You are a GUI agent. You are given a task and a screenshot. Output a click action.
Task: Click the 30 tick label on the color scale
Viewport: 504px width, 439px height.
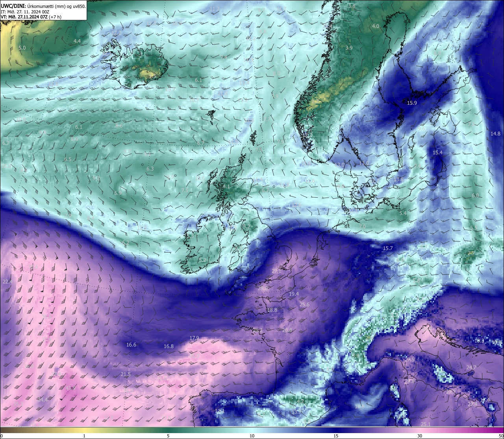click(x=420, y=436)
